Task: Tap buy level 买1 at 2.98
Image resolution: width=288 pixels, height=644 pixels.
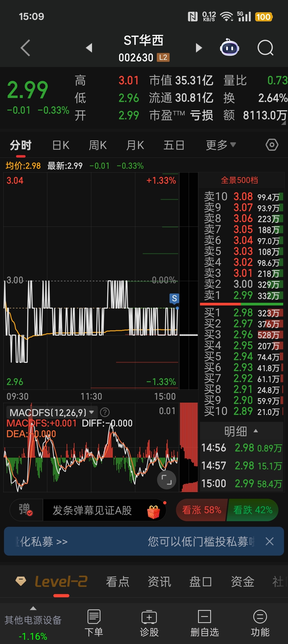Action: (242, 313)
